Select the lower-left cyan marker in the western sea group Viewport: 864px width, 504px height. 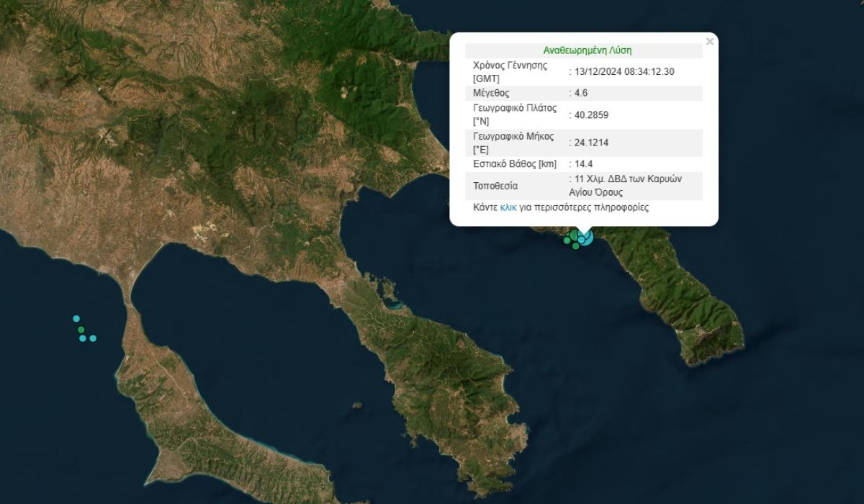(x=83, y=338)
